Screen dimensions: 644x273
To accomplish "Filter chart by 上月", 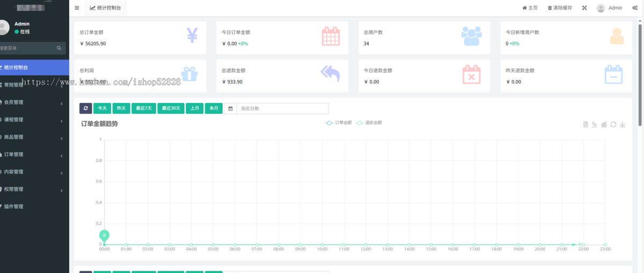I will pos(195,108).
